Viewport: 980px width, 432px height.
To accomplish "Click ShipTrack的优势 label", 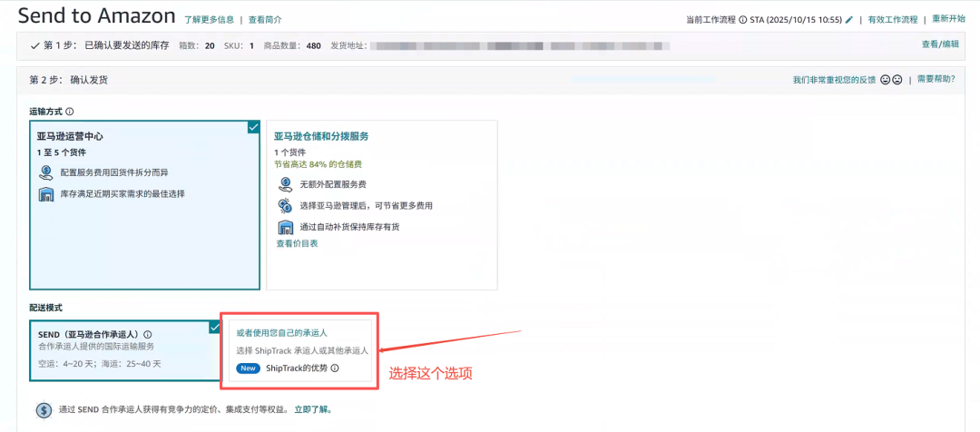I will coord(296,368).
